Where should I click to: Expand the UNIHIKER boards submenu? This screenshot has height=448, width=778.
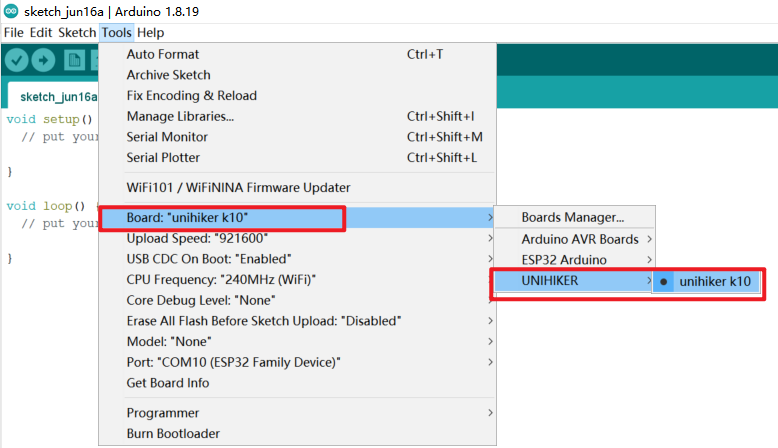coord(575,281)
